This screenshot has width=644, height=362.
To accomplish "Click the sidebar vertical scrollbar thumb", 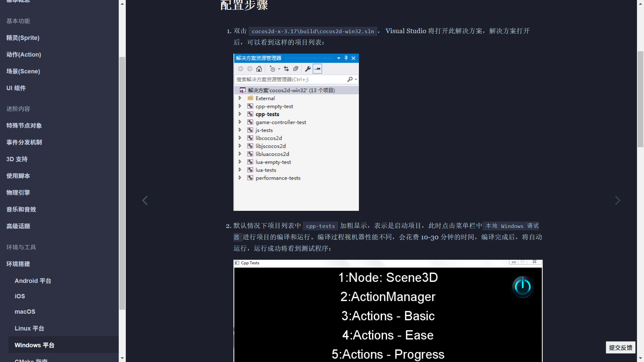I will tap(122, 183).
